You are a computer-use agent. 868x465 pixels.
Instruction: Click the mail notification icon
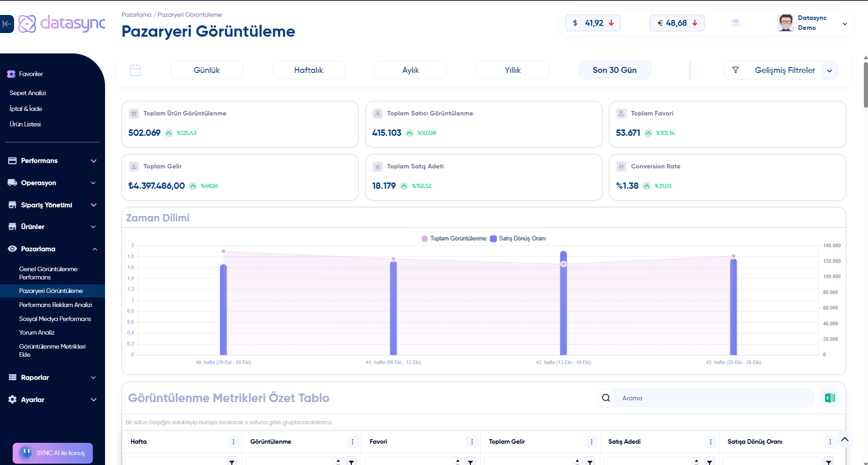pyautogui.click(x=736, y=23)
